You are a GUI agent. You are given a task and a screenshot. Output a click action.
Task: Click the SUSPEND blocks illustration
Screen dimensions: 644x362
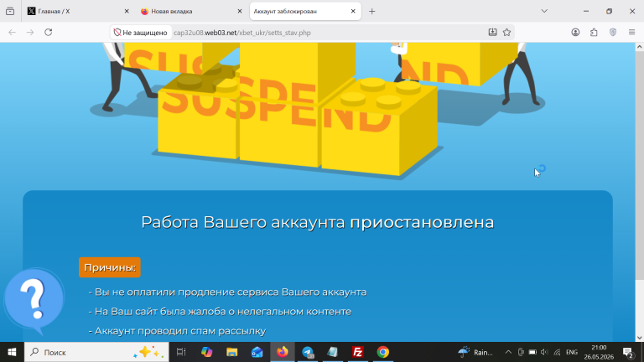tap(318, 109)
